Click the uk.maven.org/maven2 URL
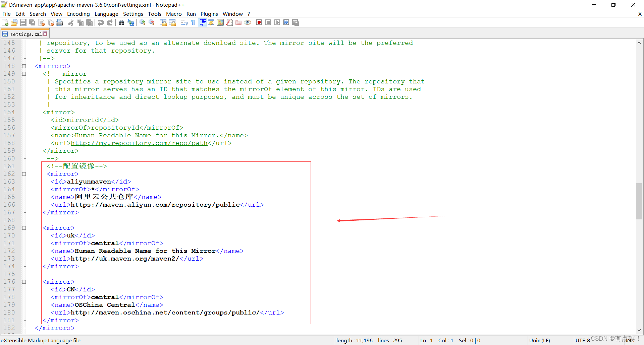The width and height of the screenshot is (644, 345). (125, 259)
